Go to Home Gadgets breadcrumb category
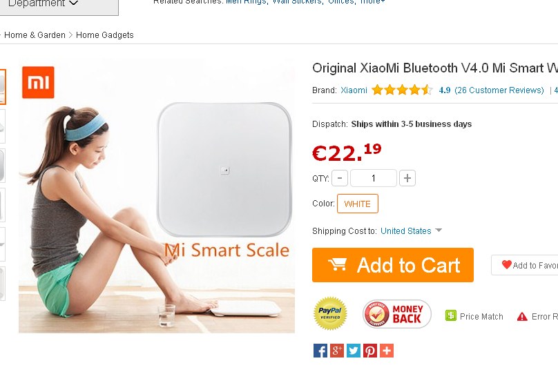 pos(105,35)
